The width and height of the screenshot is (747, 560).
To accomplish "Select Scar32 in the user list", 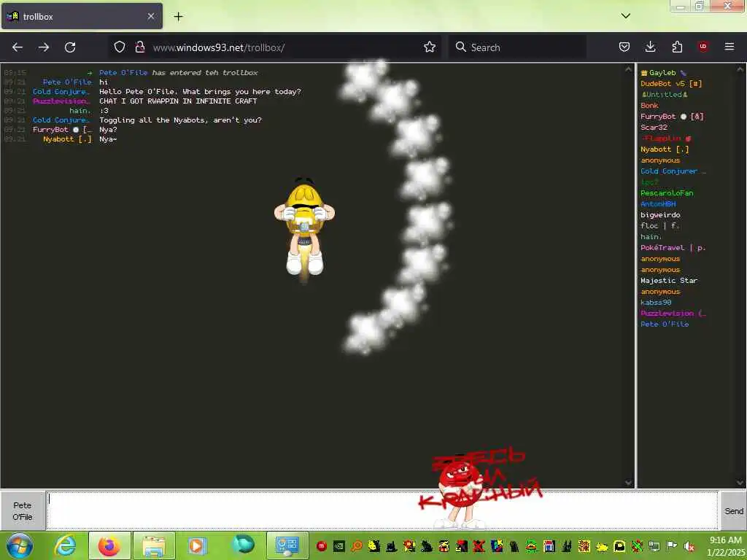I will click(654, 128).
